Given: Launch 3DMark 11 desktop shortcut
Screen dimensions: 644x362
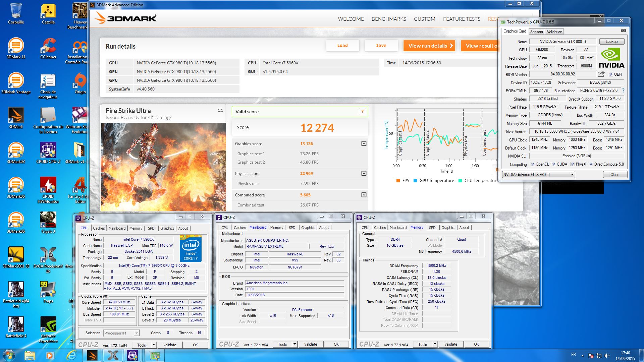Looking at the screenshot, I should pyautogui.click(x=16, y=48).
